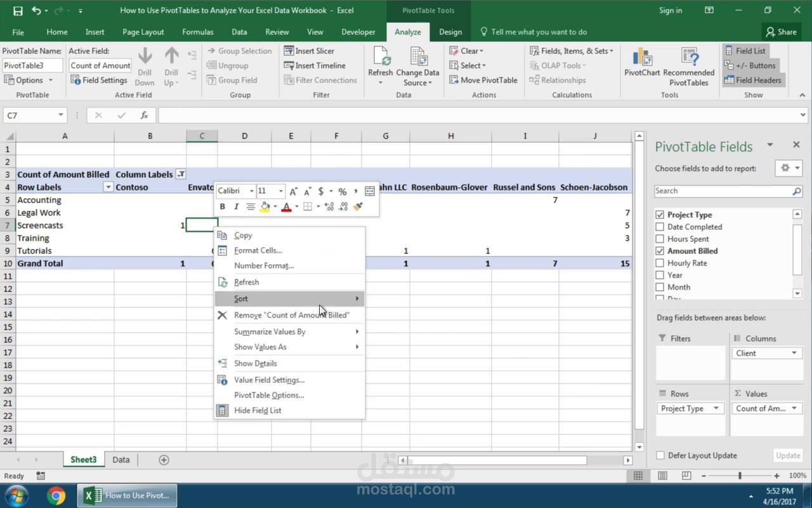Toggle the Field List button in the Show group

(745, 51)
